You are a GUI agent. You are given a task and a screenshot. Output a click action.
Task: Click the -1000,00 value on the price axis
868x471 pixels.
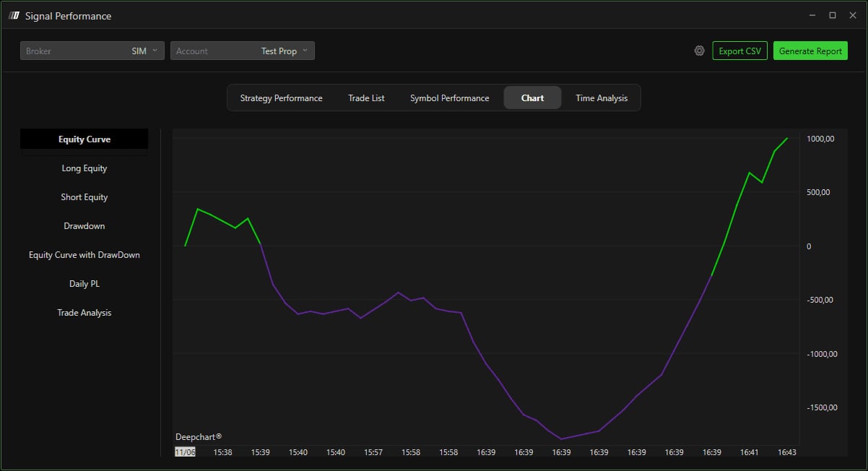[x=823, y=354]
